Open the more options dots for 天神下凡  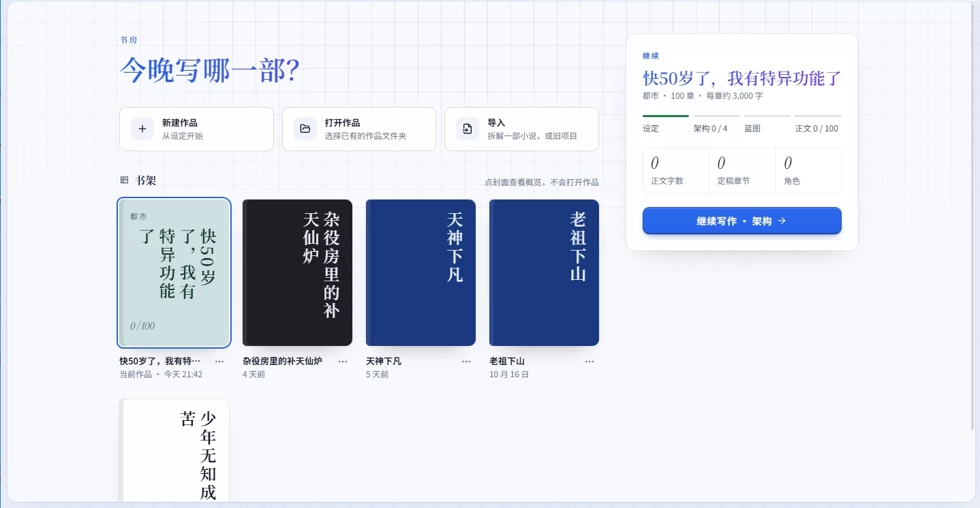point(466,362)
